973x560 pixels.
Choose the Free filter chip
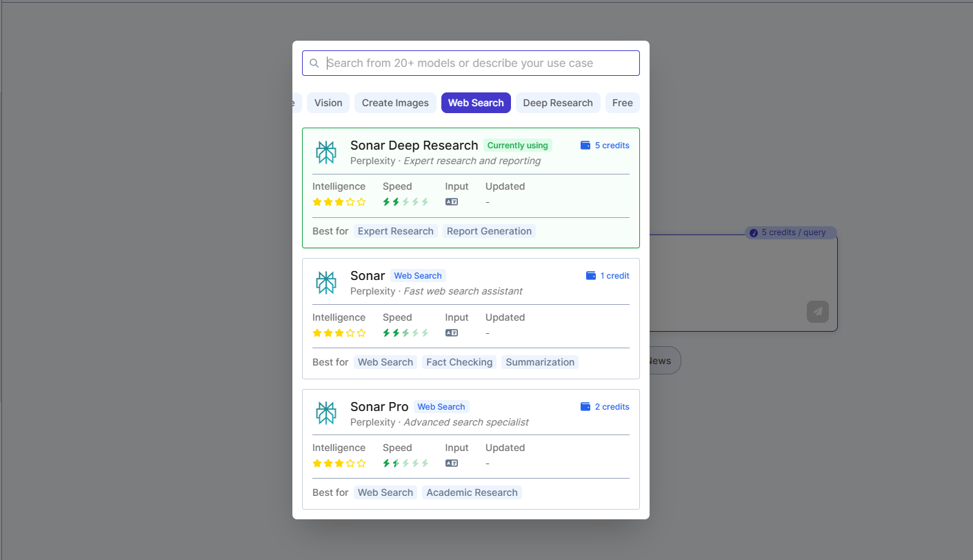pos(622,103)
